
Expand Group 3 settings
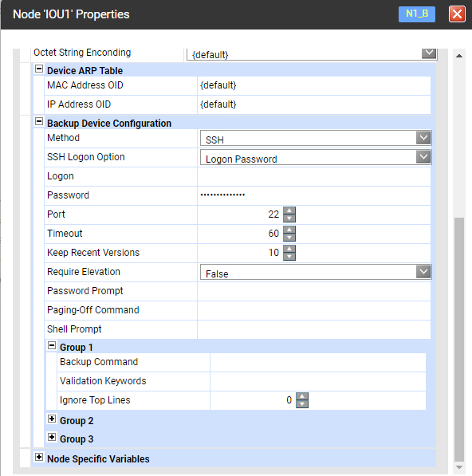[52, 437]
